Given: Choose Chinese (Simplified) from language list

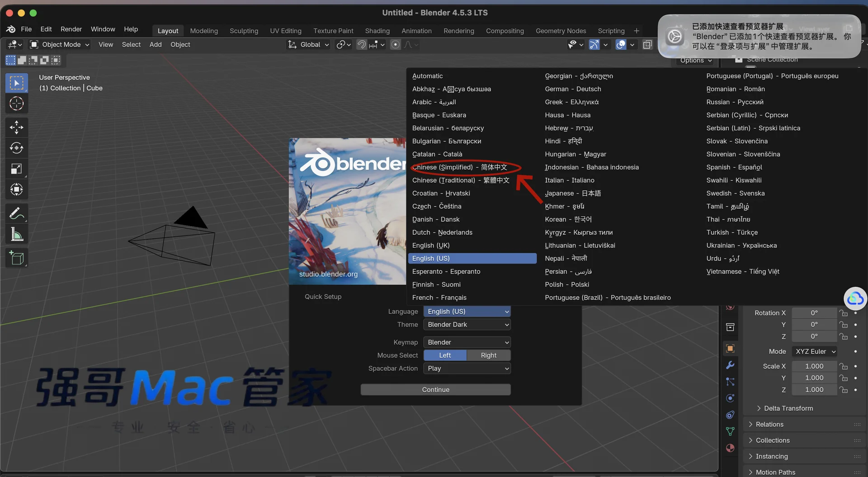Looking at the screenshot, I should point(472,167).
